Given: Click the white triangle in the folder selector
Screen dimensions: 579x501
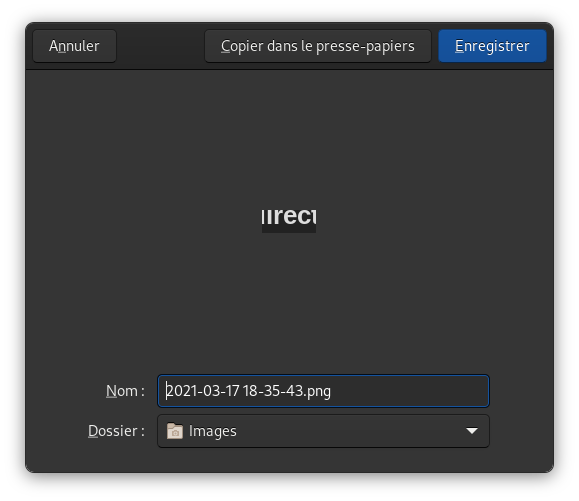Looking at the screenshot, I should 472,431.
